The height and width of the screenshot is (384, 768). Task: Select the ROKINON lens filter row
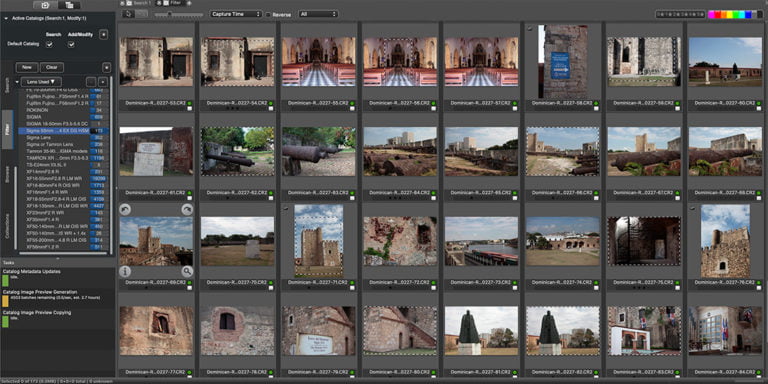click(x=64, y=110)
